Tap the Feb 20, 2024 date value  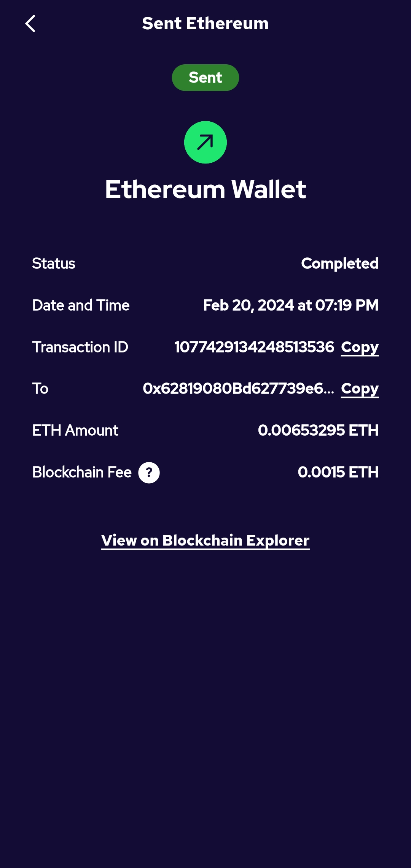(x=290, y=305)
